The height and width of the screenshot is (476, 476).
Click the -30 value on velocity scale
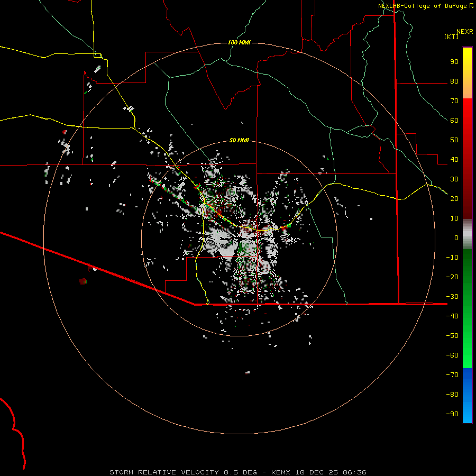[x=452, y=297]
